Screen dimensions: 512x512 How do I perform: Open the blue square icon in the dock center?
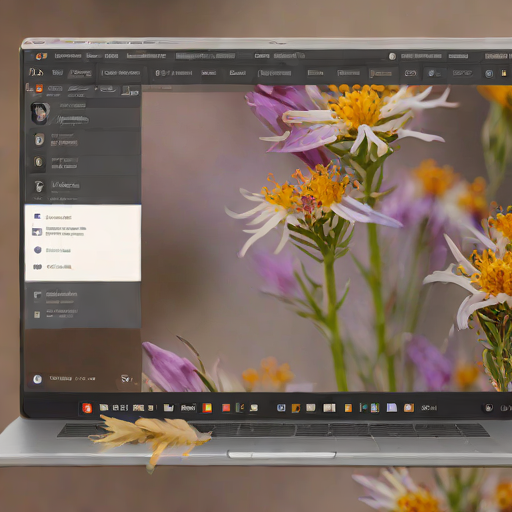[281, 408]
